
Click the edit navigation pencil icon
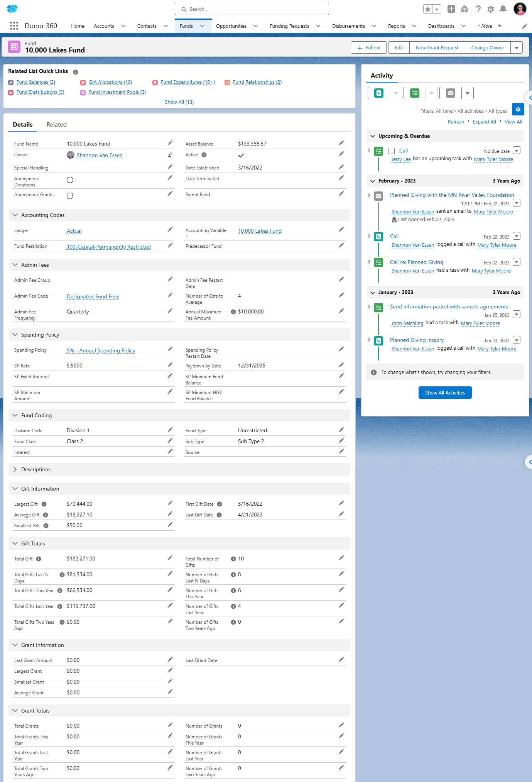coord(525,26)
